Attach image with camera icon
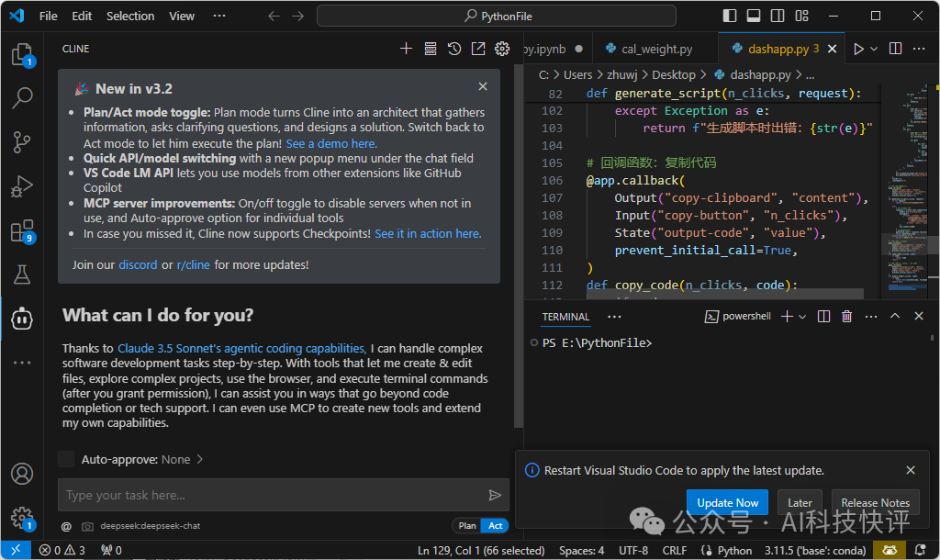The image size is (940, 560). [87, 526]
